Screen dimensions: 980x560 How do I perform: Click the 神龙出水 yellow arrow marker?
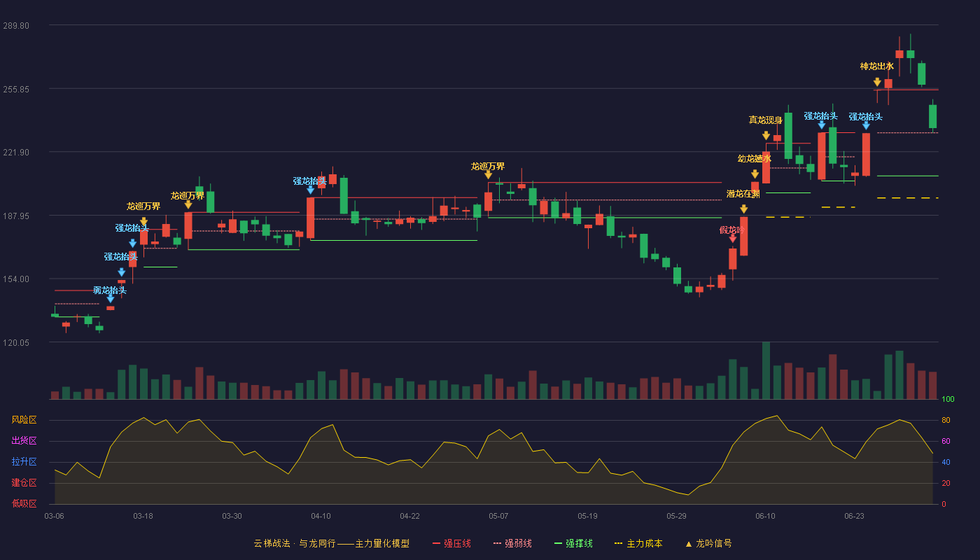coord(877,83)
